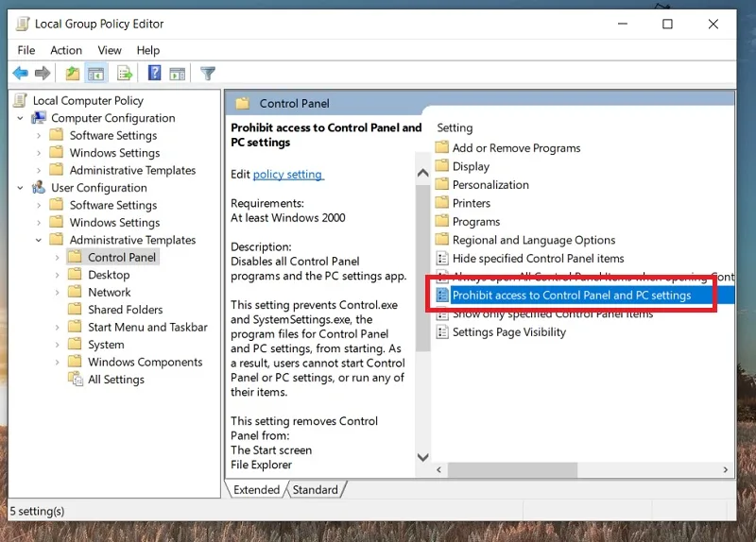756x542 pixels.
Task: Click the Local Group Policy Editor title icon
Action: [23, 24]
